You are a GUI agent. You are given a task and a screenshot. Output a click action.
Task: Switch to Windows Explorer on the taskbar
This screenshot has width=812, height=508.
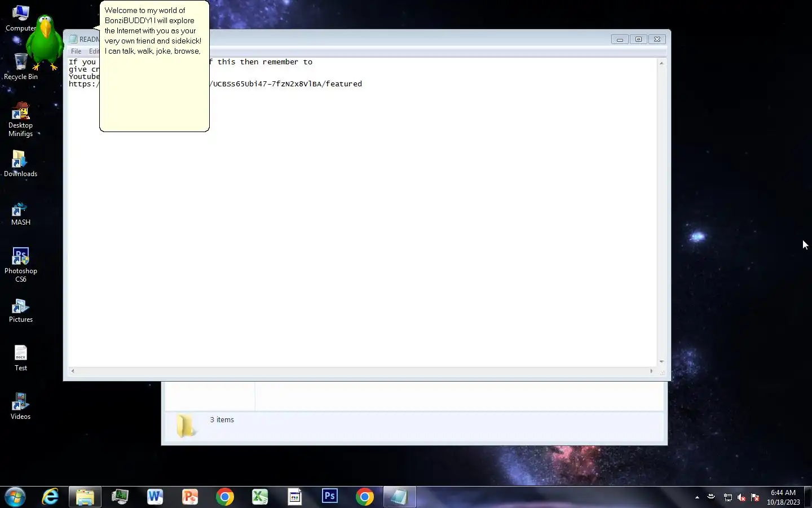point(85,497)
